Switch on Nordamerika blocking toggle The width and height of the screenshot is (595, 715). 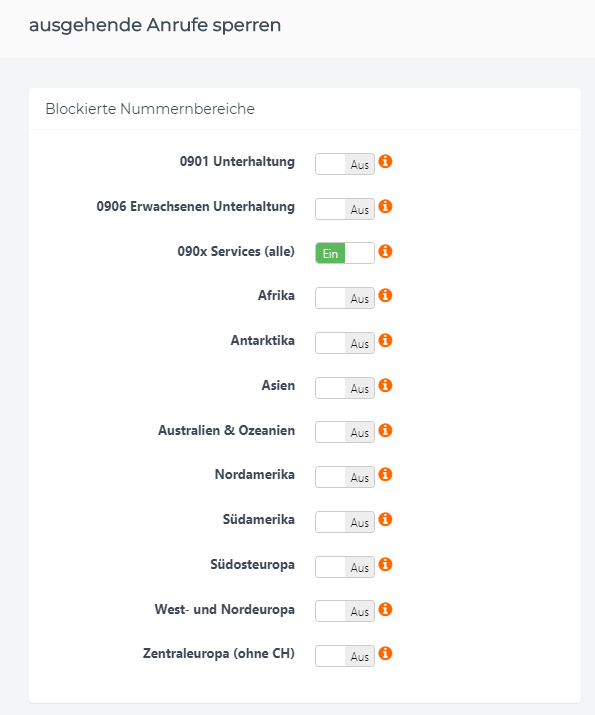[x=345, y=477]
